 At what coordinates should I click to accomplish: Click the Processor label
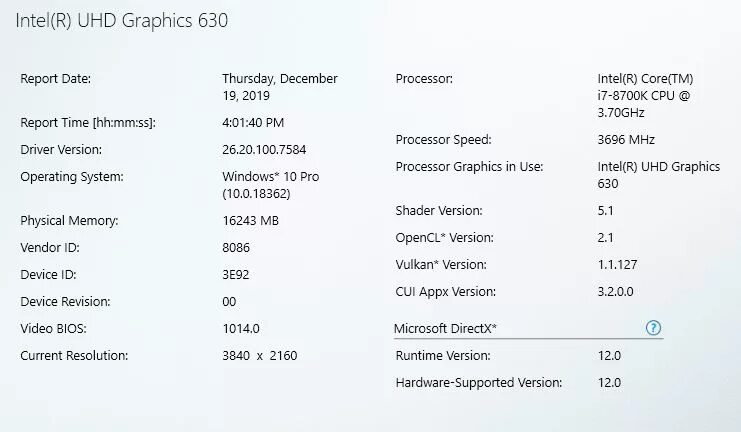[x=424, y=79]
